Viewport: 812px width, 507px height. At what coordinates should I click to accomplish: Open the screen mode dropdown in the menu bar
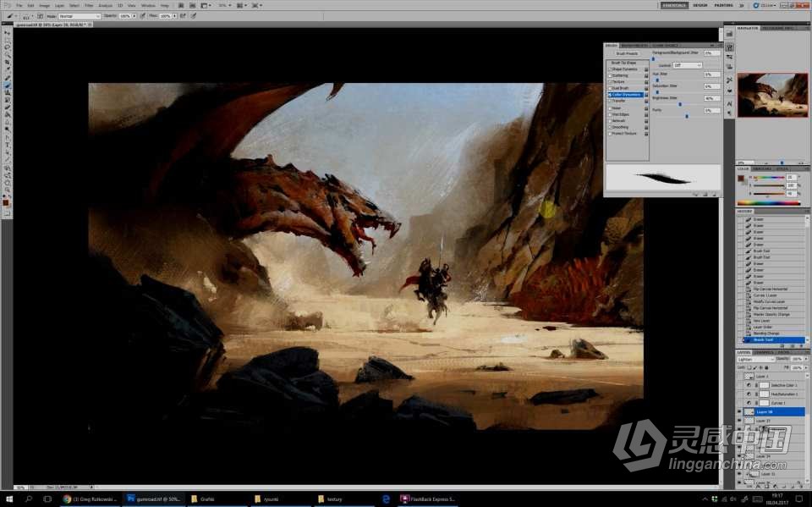tap(255, 5)
